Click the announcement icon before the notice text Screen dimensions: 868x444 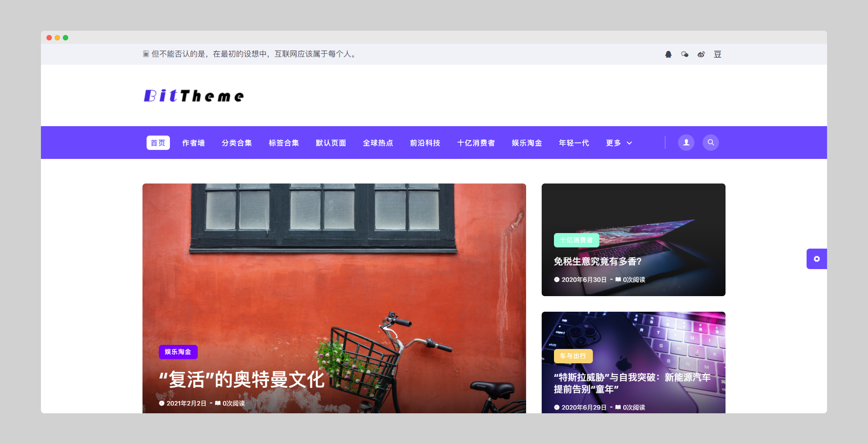(x=146, y=54)
